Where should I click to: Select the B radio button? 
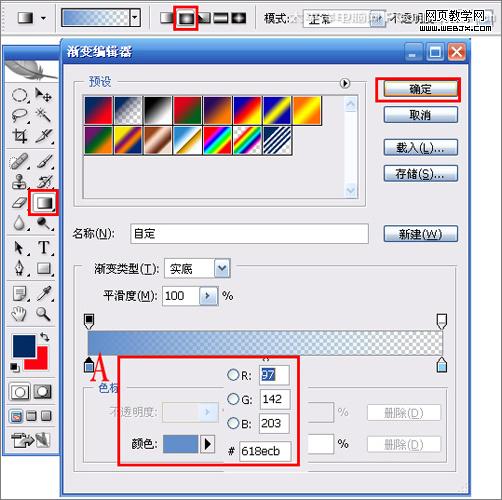233,423
